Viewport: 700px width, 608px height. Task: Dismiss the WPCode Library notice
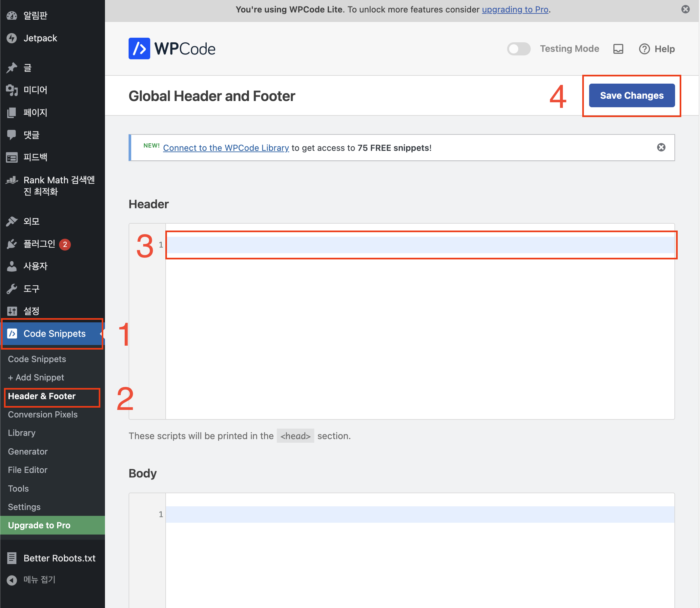click(661, 147)
